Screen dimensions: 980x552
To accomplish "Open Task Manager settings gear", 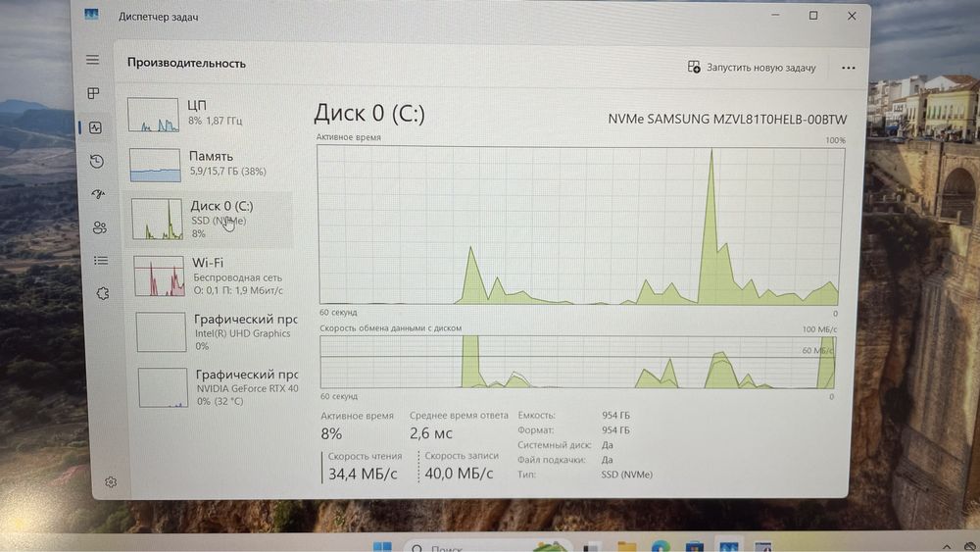I will coord(111,482).
